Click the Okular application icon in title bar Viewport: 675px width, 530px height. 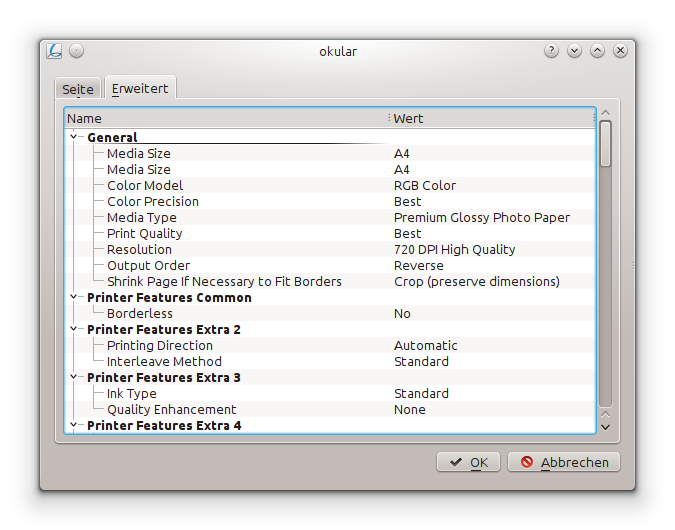pyautogui.click(x=54, y=51)
